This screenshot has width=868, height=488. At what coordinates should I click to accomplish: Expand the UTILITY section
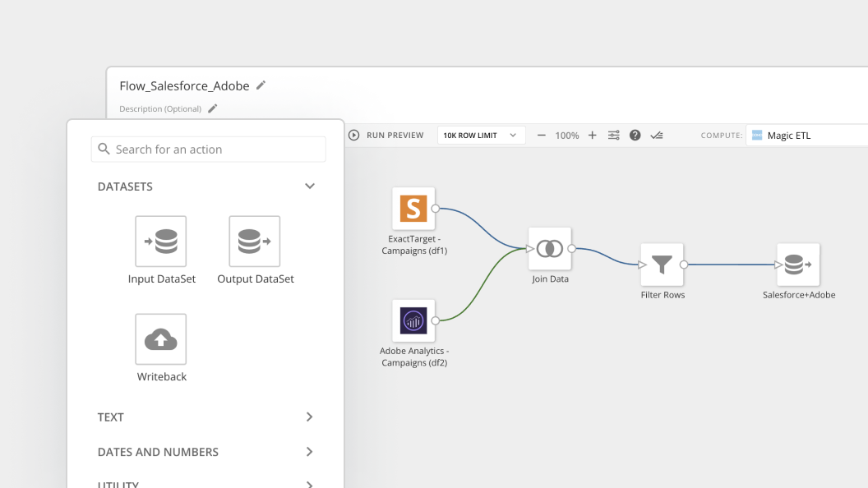309,485
